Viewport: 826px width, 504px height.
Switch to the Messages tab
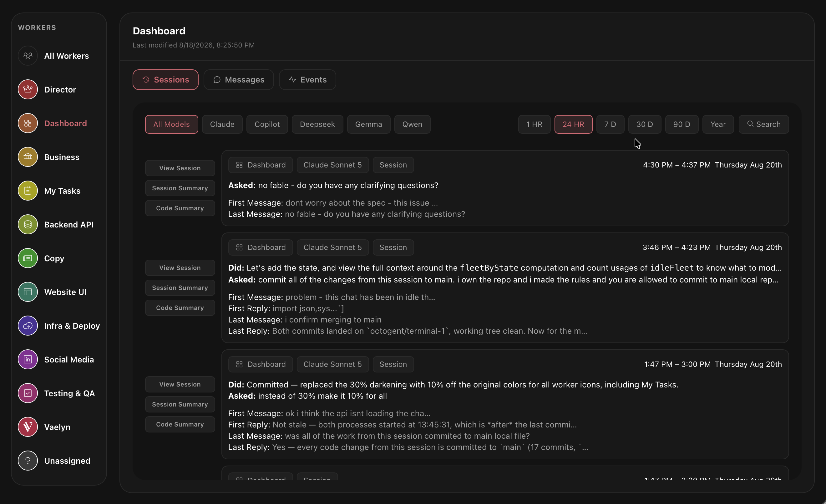(x=239, y=80)
